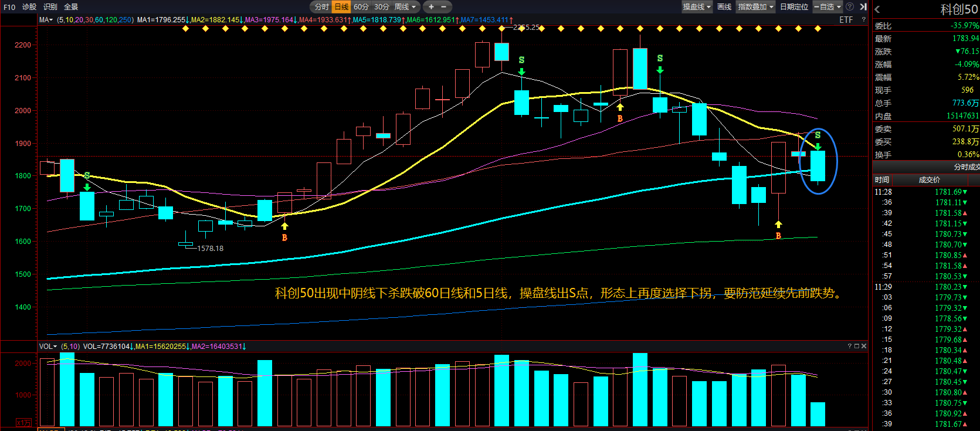Expand the 周线 period dropdown
The height and width of the screenshot is (431, 980).
tap(405, 7)
